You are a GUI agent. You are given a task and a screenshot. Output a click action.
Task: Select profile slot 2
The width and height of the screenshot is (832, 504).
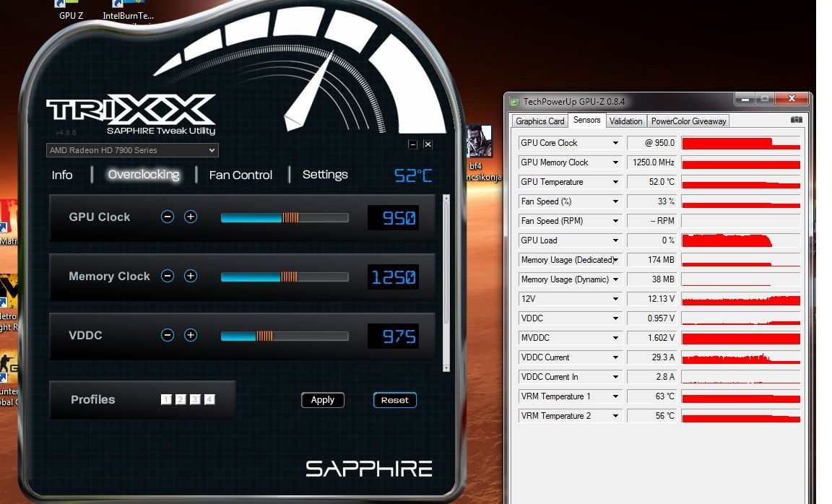181,399
